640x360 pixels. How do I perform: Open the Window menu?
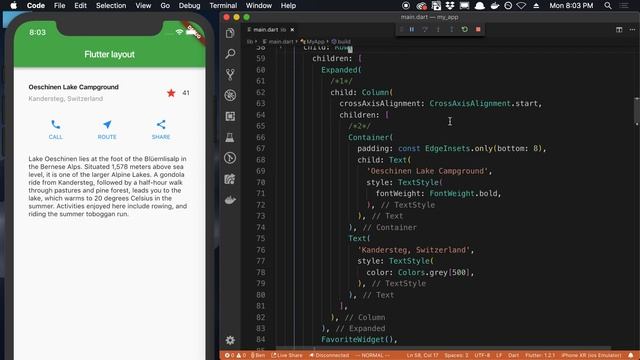coord(259,5)
